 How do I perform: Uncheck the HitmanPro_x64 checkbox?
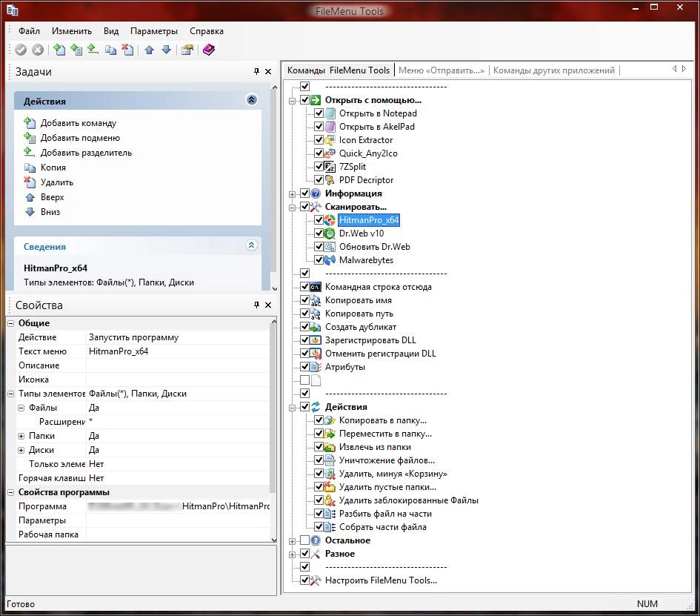[x=319, y=219]
